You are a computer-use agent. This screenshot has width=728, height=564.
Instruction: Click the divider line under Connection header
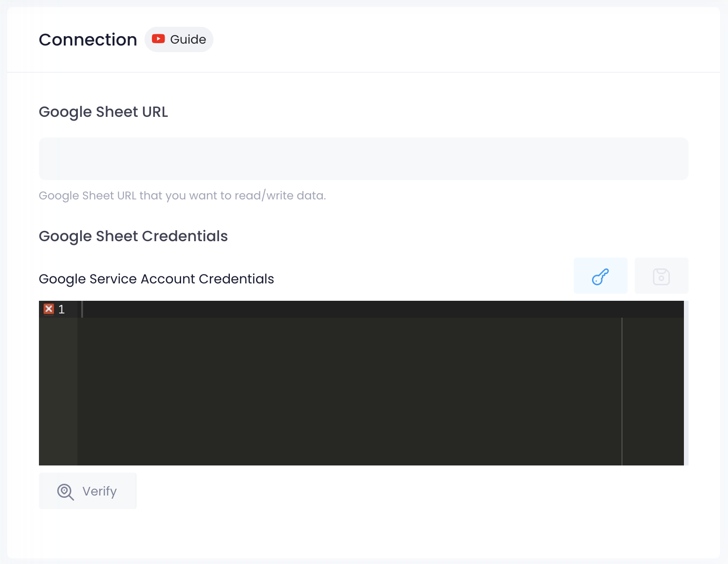point(363,72)
